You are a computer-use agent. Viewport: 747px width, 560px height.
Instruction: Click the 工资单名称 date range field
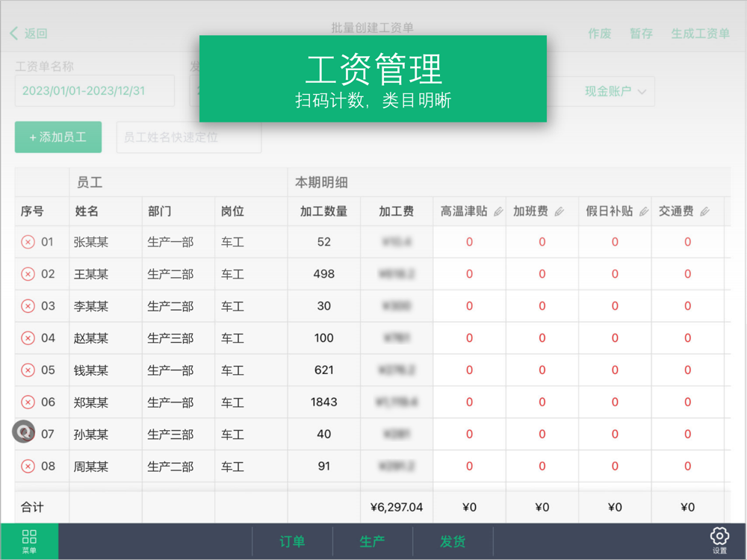point(94,90)
